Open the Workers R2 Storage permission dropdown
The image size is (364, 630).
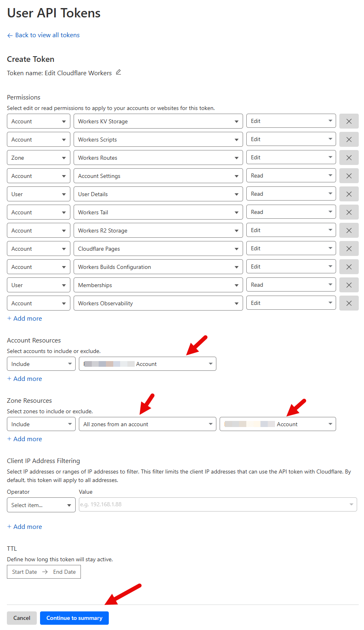pyautogui.click(x=158, y=230)
